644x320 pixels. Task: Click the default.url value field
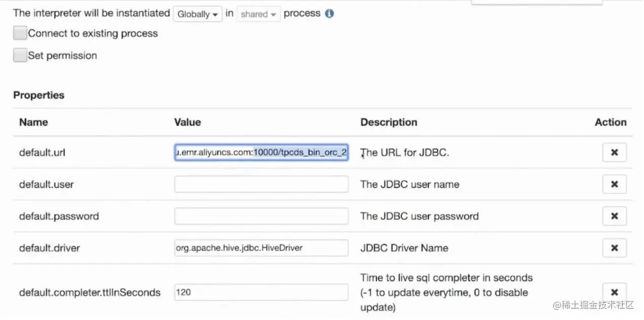[x=261, y=152]
